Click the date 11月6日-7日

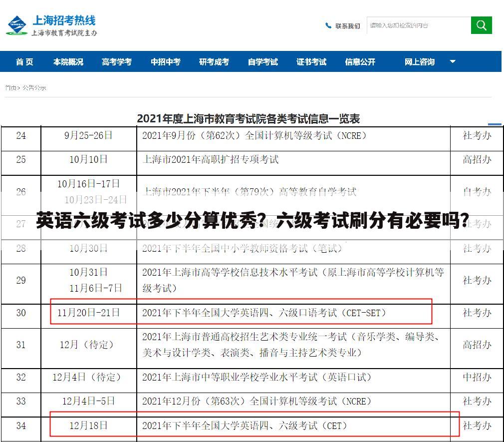95,288
